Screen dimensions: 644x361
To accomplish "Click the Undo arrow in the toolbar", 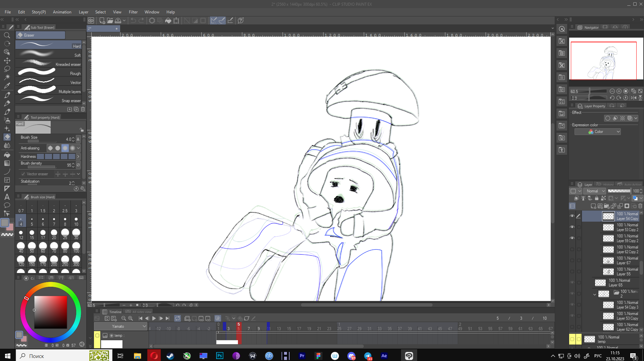I will 133,20.
